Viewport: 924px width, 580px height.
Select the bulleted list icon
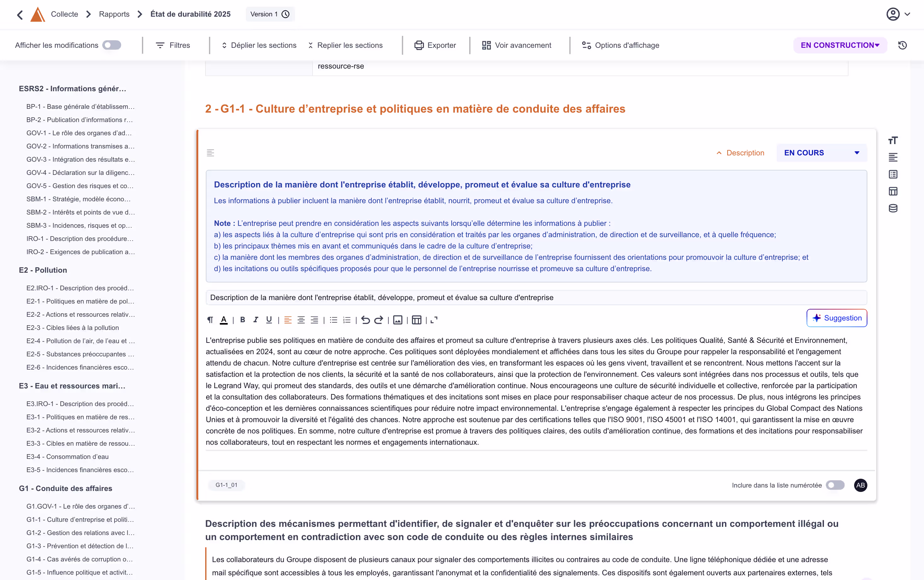coord(334,320)
